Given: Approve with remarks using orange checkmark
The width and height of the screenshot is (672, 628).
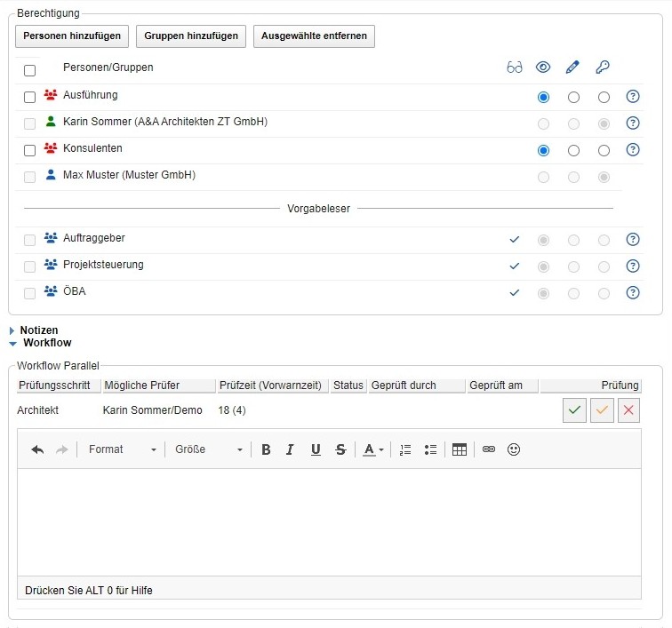Looking at the screenshot, I should tap(602, 410).
